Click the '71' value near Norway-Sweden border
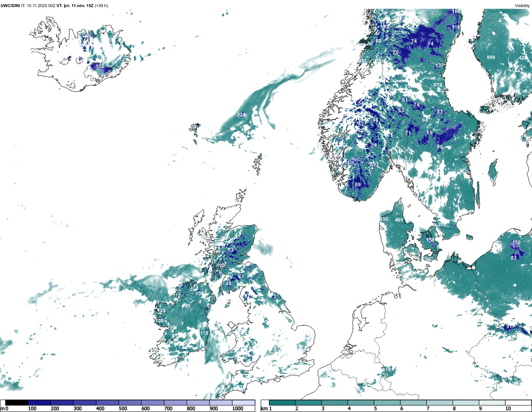 tap(409, 133)
